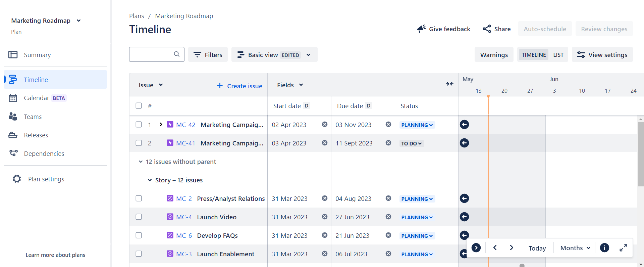
Task: Open Learn more about plans link
Action: tap(55, 255)
